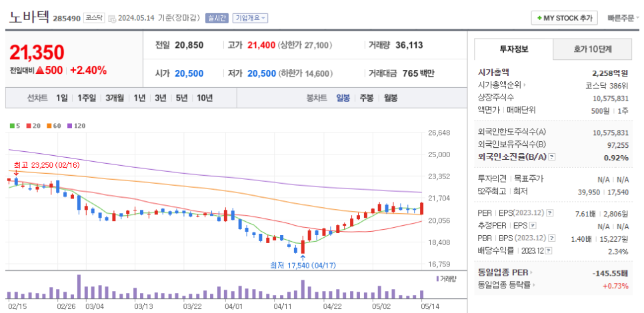The height and width of the screenshot is (313, 644).
Task: Open the 빠른주문 dropdown
Action: coord(623,18)
